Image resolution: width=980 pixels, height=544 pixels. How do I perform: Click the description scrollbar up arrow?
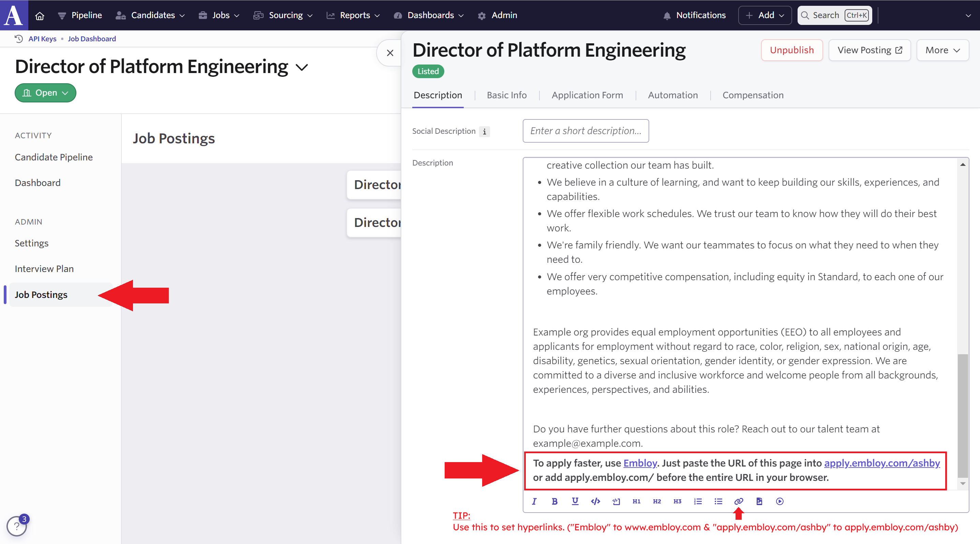click(x=963, y=164)
